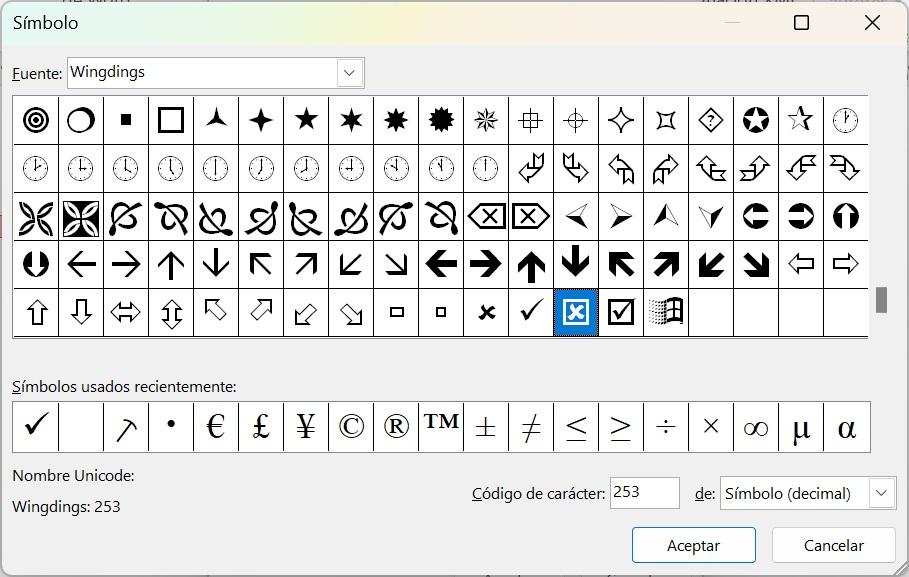Open the Fuente font dropdown
Viewport: 909px width, 577px height.
pyautogui.click(x=349, y=72)
